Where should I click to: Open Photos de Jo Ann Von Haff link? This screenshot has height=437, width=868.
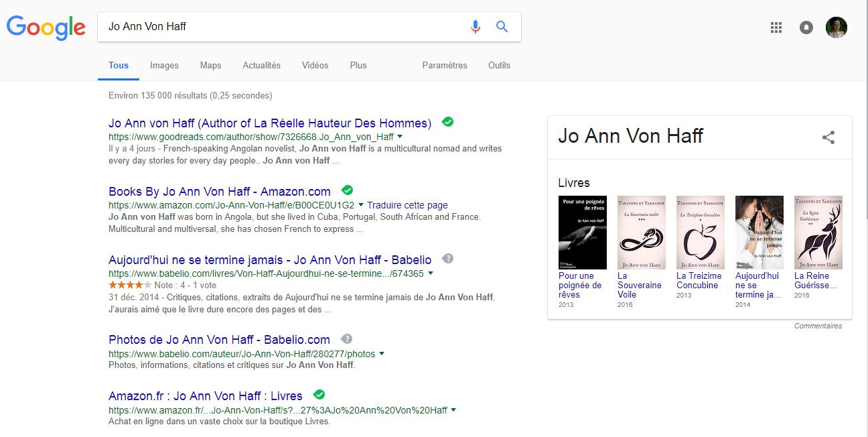coord(219,340)
